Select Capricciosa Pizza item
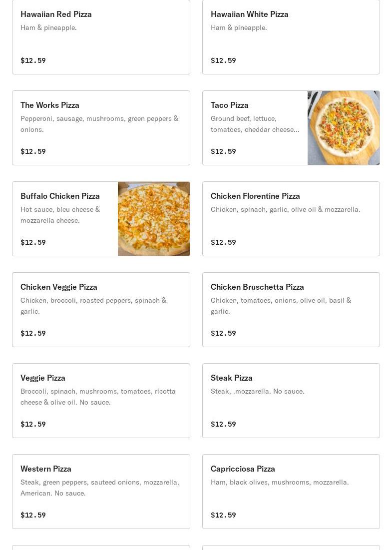The image size is (392, 550). pyautogui.click(x=291, y=491)
